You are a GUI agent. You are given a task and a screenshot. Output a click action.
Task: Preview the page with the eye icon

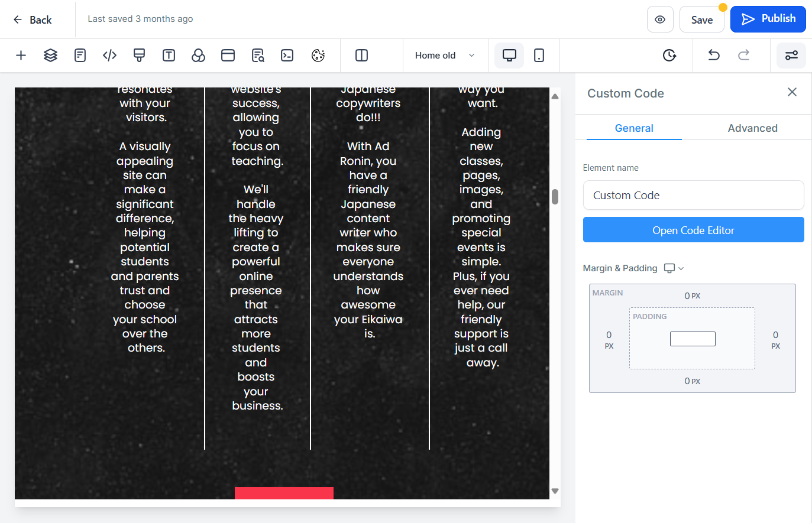coord(660,20)
